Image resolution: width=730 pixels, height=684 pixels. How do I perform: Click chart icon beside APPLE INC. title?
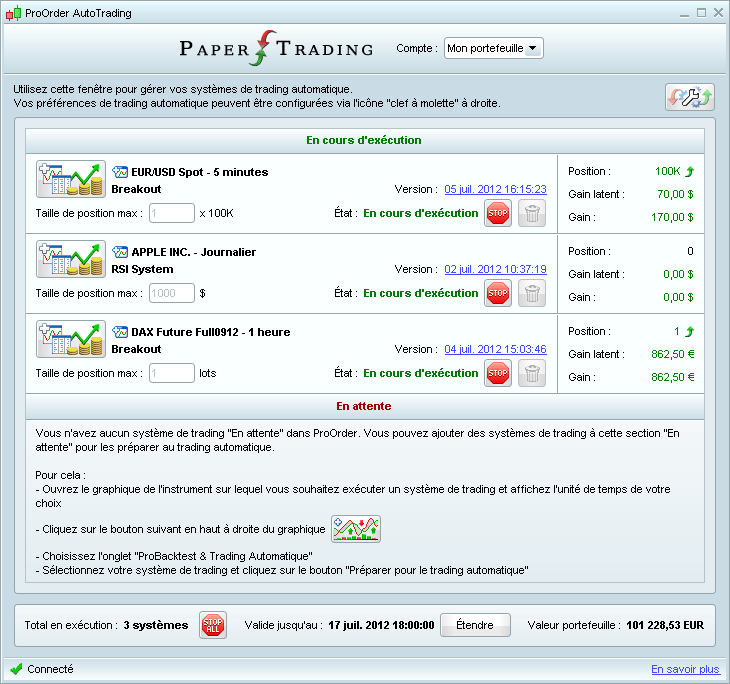120,252
